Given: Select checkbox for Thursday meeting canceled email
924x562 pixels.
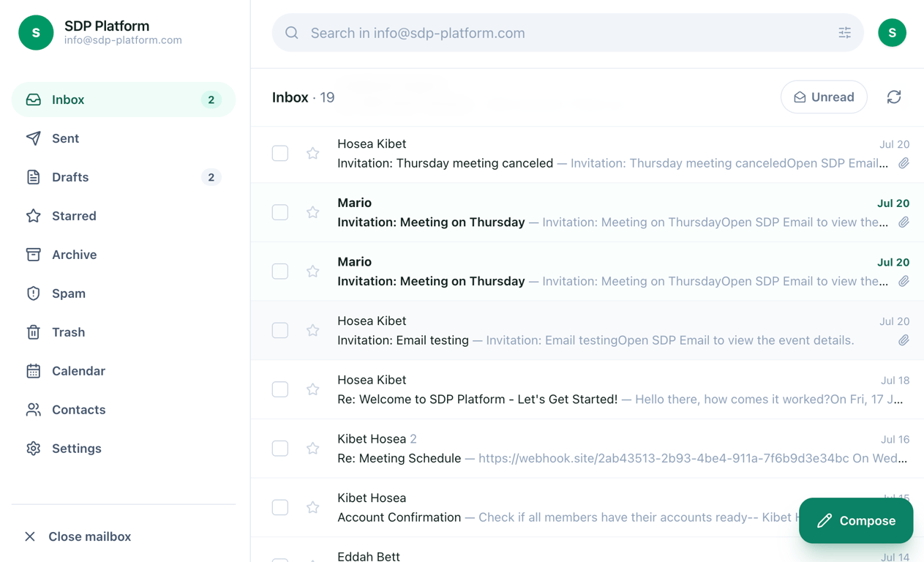Looking at the screenshot, I should pyautogui.click(x=280, y=154).
